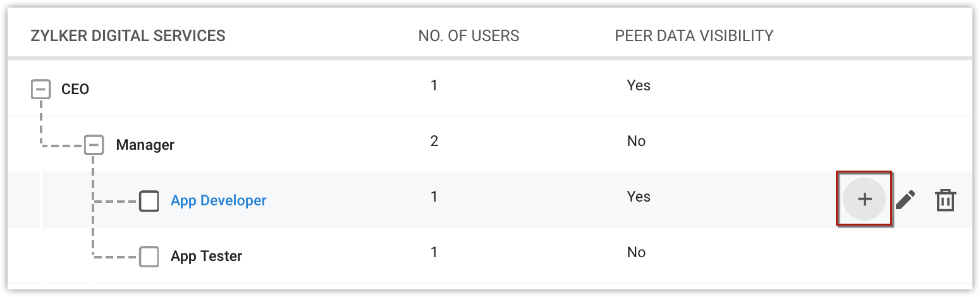
Task: Click the Peer Data Visibility column header
Action: 694,36
